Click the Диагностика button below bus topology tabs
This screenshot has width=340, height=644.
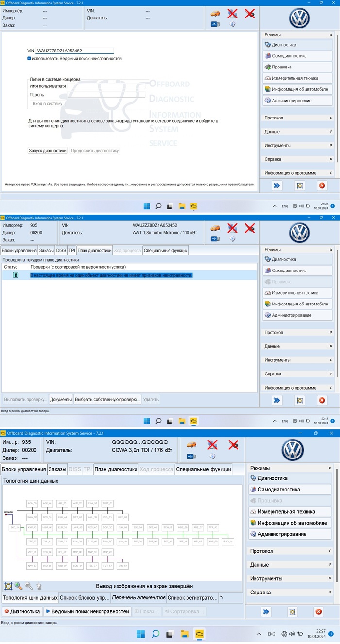pyautogui.click(x=22, y=611)
